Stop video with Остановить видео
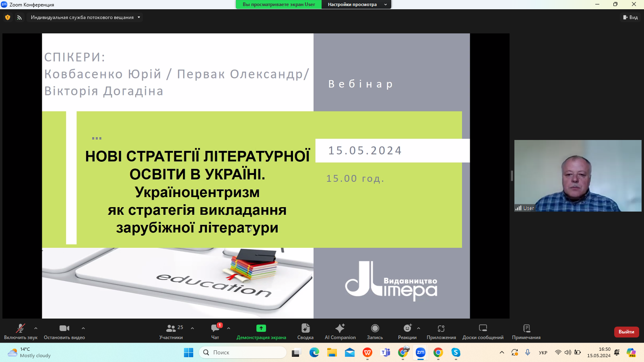 pyautogui.click(x=64, y=331)
